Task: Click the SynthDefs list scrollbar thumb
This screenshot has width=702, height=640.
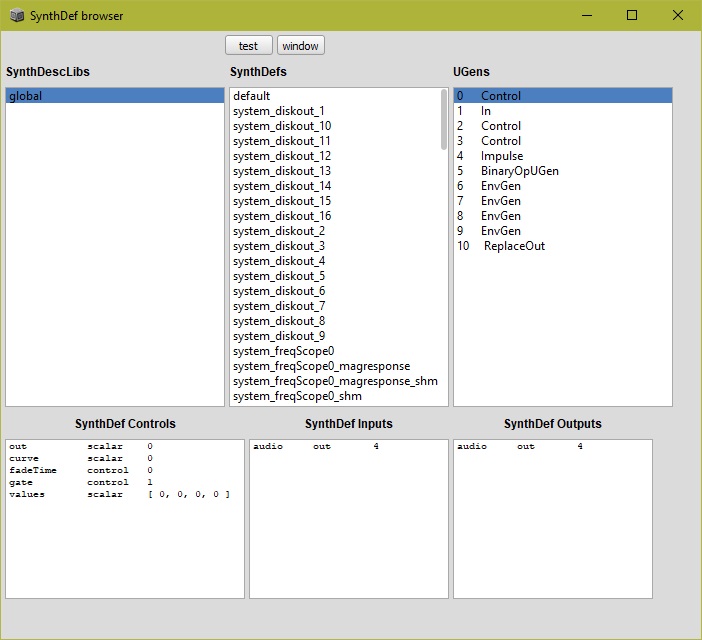Action: coord(444,119)
